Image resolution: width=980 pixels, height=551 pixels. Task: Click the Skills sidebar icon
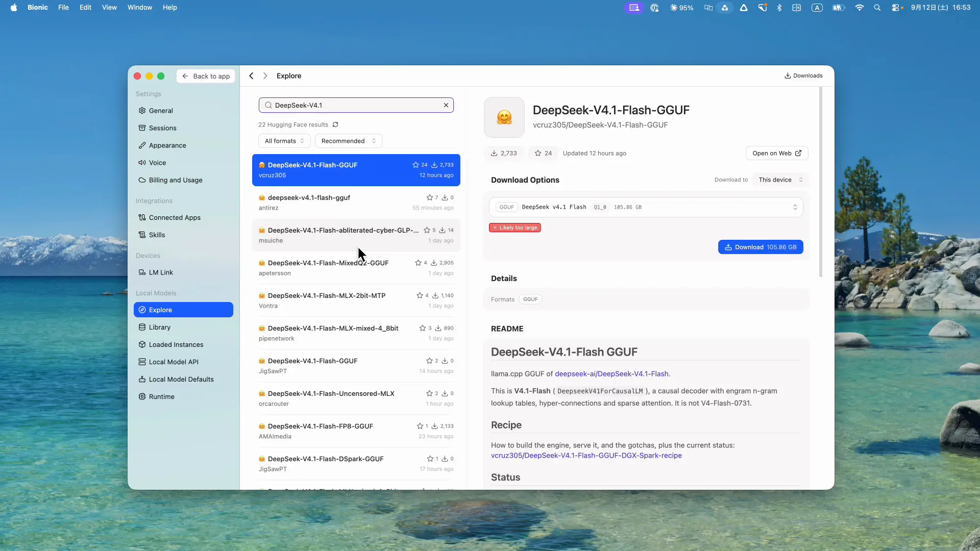pyautogui.click(x=142, y=235)
